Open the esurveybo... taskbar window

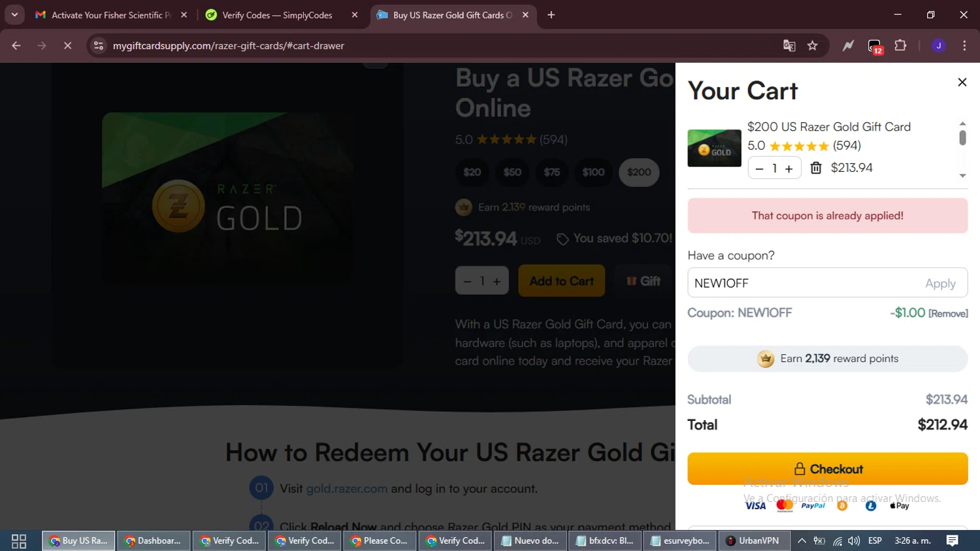pos(680,541)
